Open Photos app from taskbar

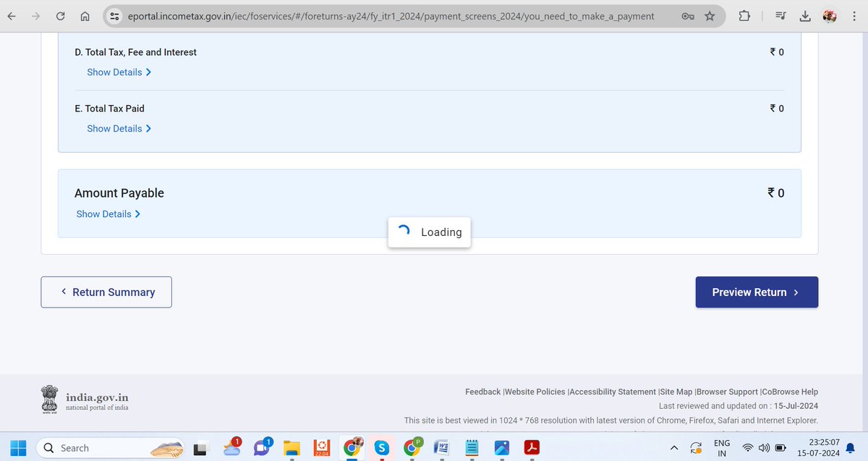[x=502, y=448]
